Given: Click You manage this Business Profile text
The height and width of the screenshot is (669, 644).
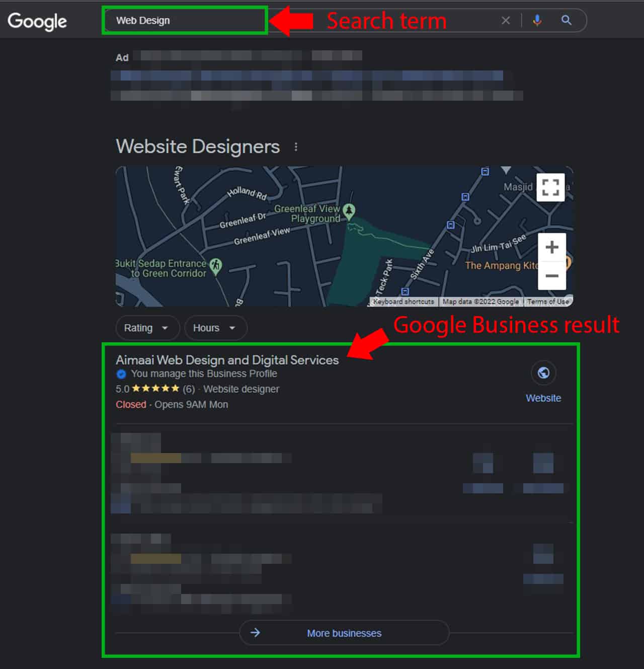Looking at the screenshot, I should [204, 374].
